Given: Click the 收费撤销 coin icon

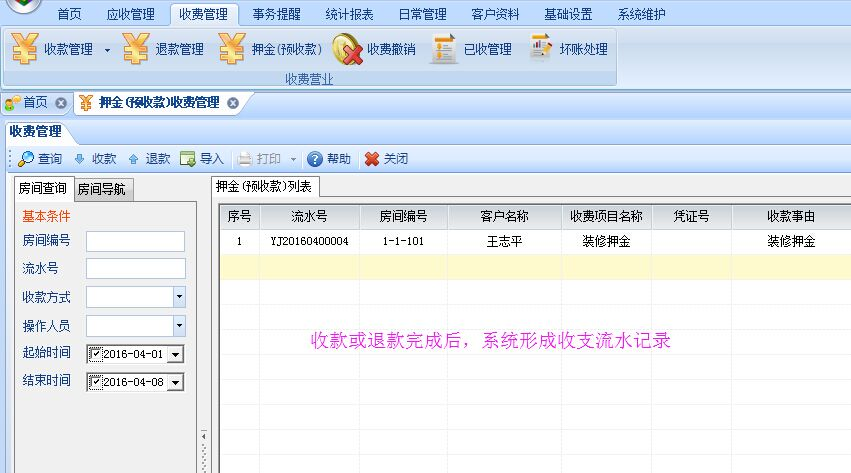Looking at the screenshot, I should click(347, 49).
